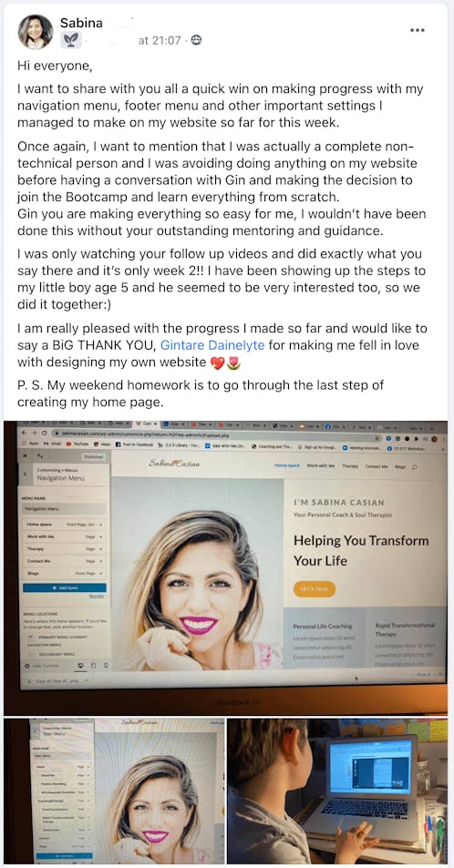
Task: Click the orange Let's Talk button
Action: click(315, 589)
